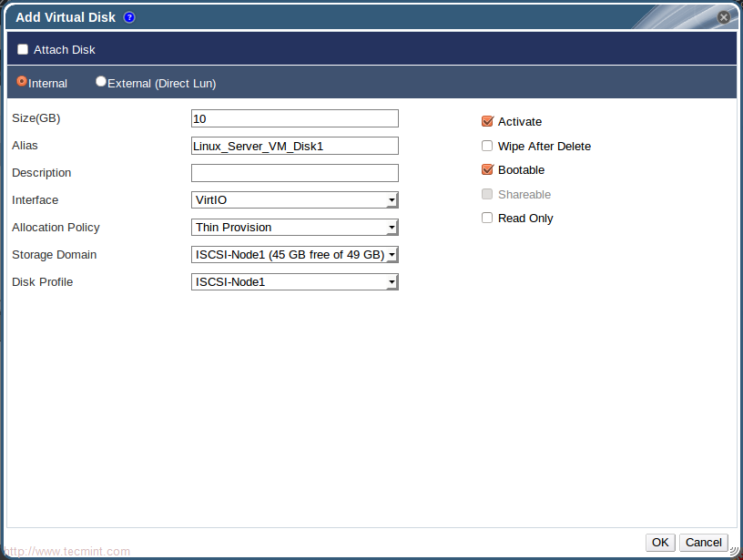
Task: Enable the Attach Disk checkbox
Action: (23, 49)
